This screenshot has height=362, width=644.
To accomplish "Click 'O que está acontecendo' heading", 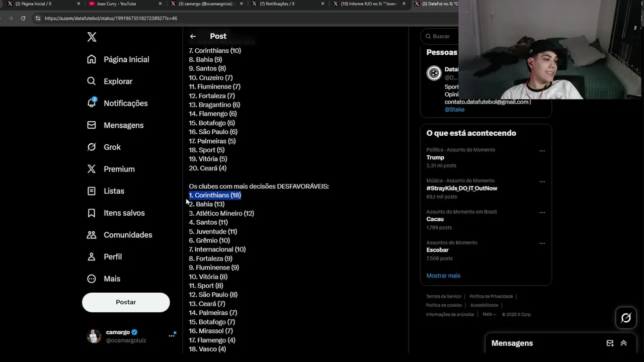I will point(471,133).
